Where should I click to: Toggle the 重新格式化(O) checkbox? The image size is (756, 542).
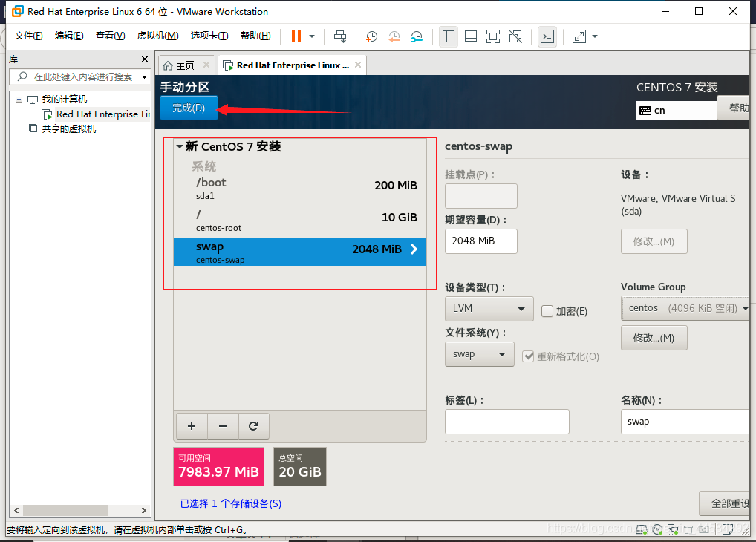[529, 356]
